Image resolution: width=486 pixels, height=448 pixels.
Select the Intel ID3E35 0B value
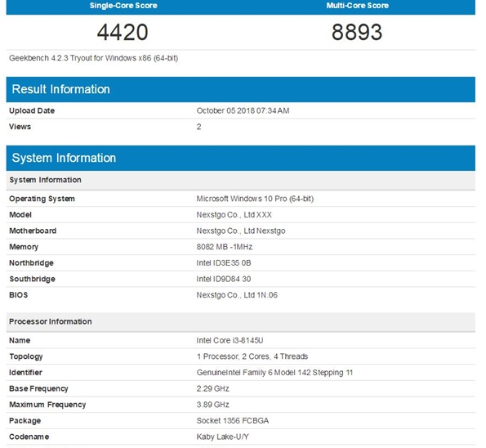coord(224,263)
